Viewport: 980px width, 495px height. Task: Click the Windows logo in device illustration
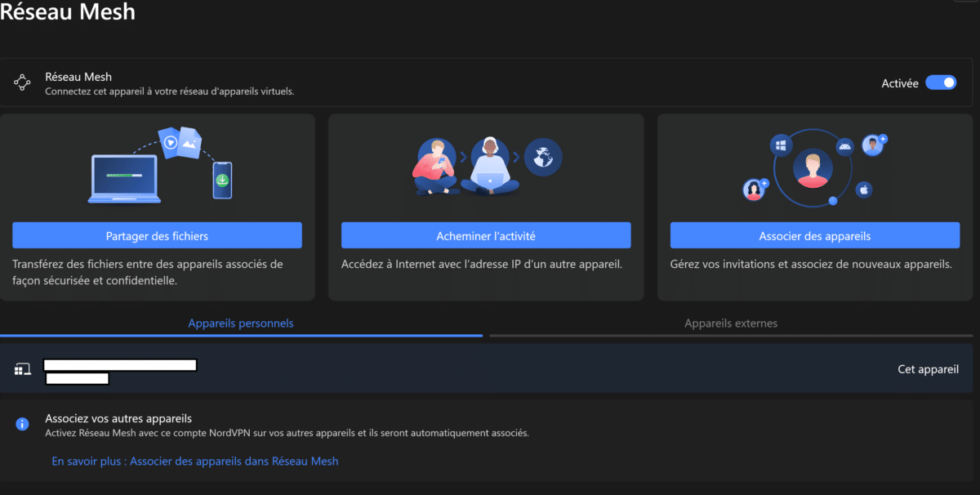(781, 145)
